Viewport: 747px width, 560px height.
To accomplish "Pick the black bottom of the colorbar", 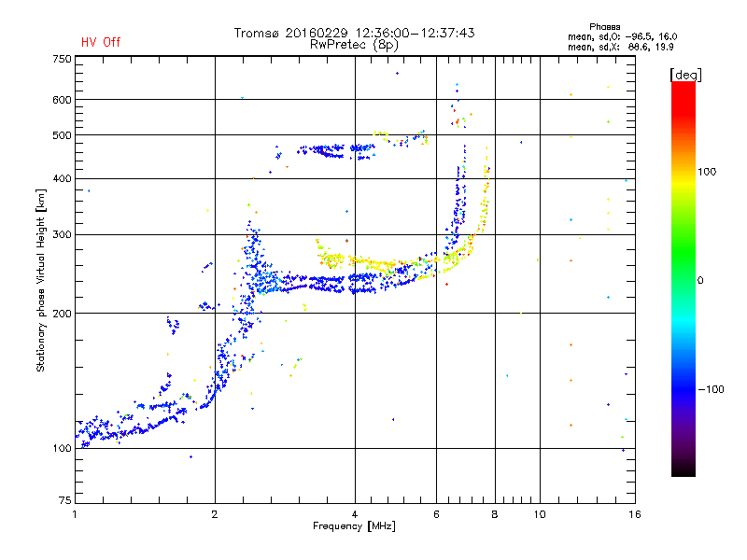I will [684, 469].
